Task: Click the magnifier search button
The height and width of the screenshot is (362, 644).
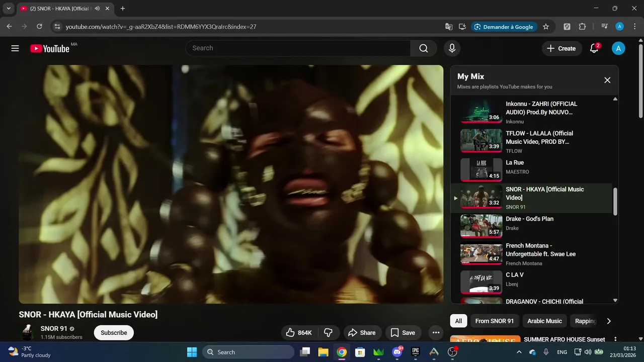Action: (x=424, y=48)
